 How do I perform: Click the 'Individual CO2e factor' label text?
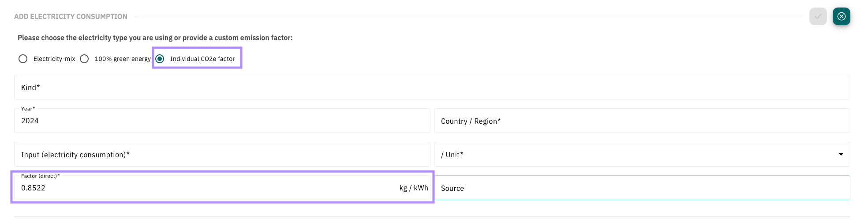[202, 59]
